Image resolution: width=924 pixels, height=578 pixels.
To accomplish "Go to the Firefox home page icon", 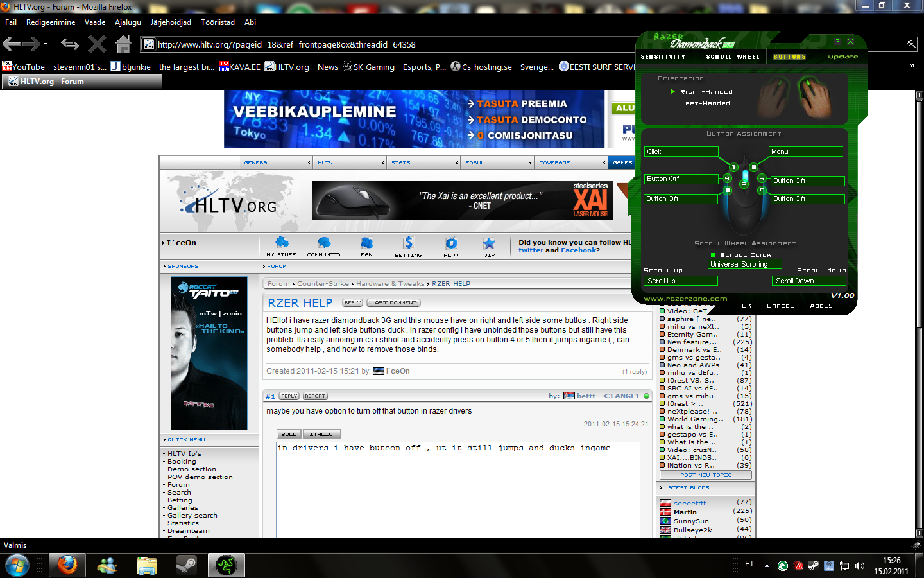I will (x=123, y=44).
